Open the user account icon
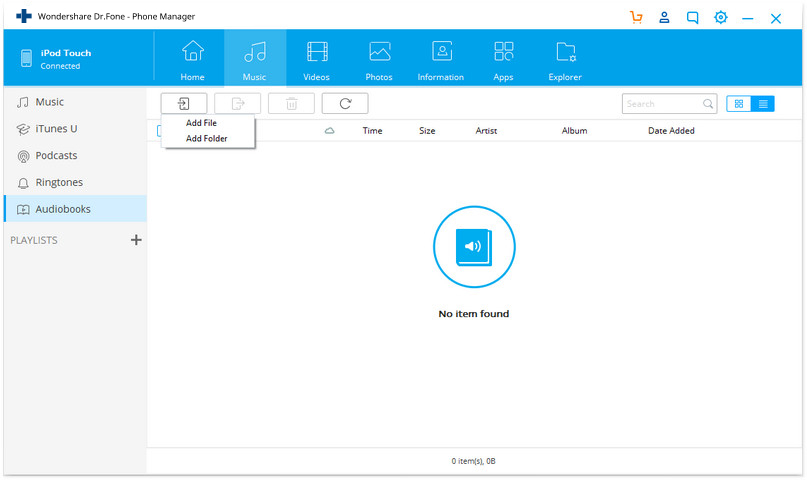Image resolution: width=807 pixels, height=480 pixels. (x=664, y=17)
